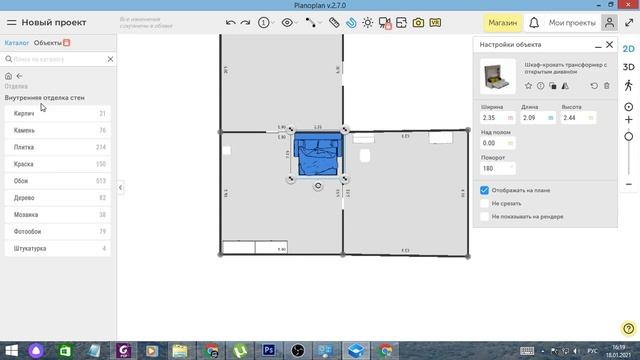This screenshot has width=640, height=360.
Task: Open the Мозаика category
Action: pyautogui.click(x=58, y=215)
